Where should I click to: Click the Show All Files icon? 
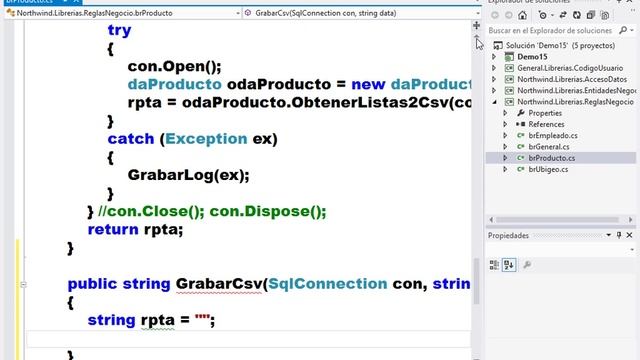click(x=605, y=16)
